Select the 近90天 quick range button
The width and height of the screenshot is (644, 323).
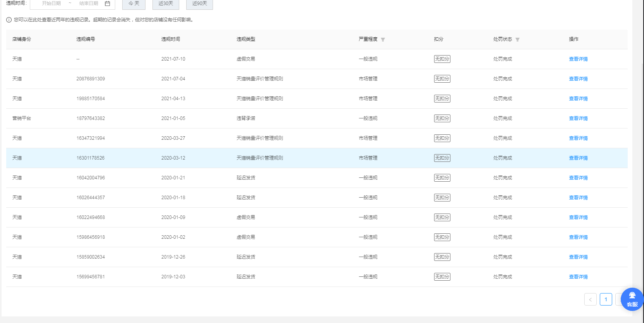click(x=199, y=3)
